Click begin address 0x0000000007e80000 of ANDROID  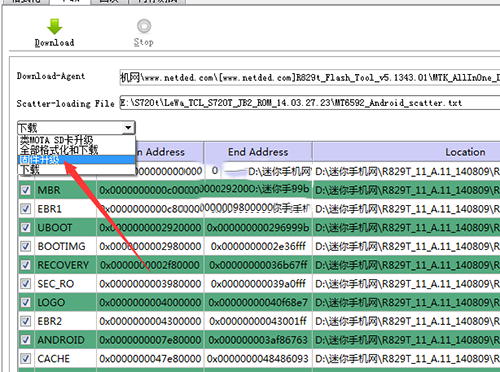click(150, 340)
